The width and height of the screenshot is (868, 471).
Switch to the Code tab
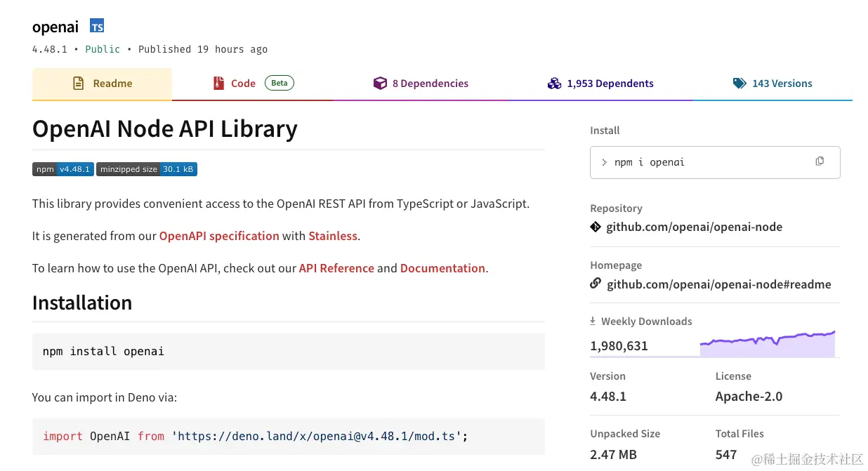253,84
